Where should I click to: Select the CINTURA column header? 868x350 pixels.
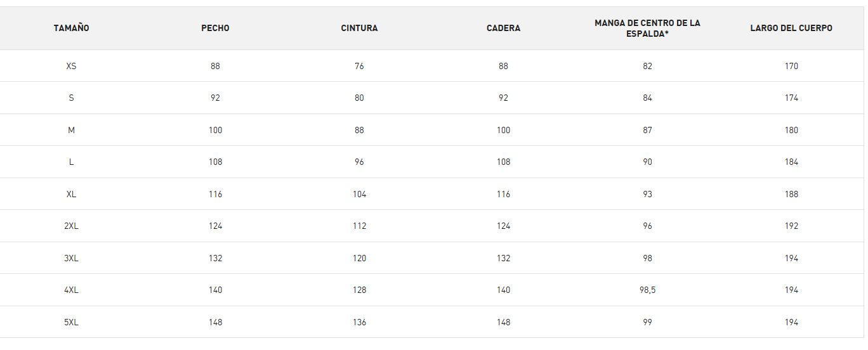tap(359, 29)
